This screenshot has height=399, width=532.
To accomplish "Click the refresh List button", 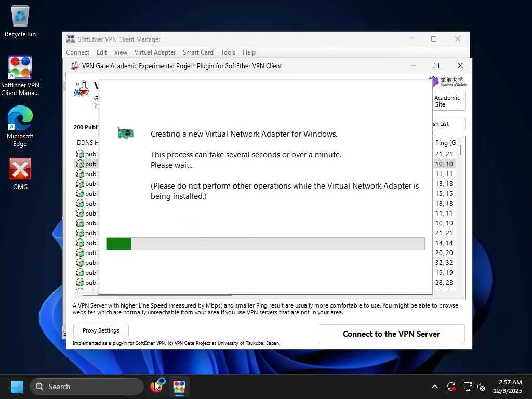I will tap(449, 124).
